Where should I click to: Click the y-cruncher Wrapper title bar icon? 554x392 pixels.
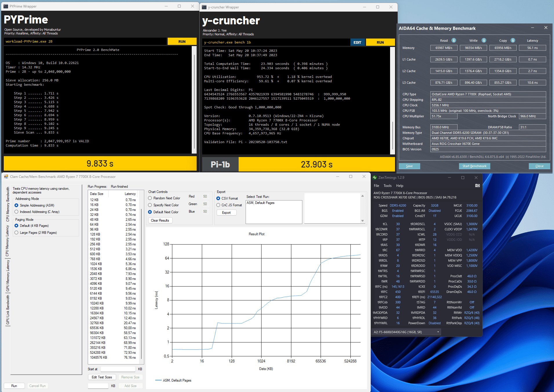point(204,7)
